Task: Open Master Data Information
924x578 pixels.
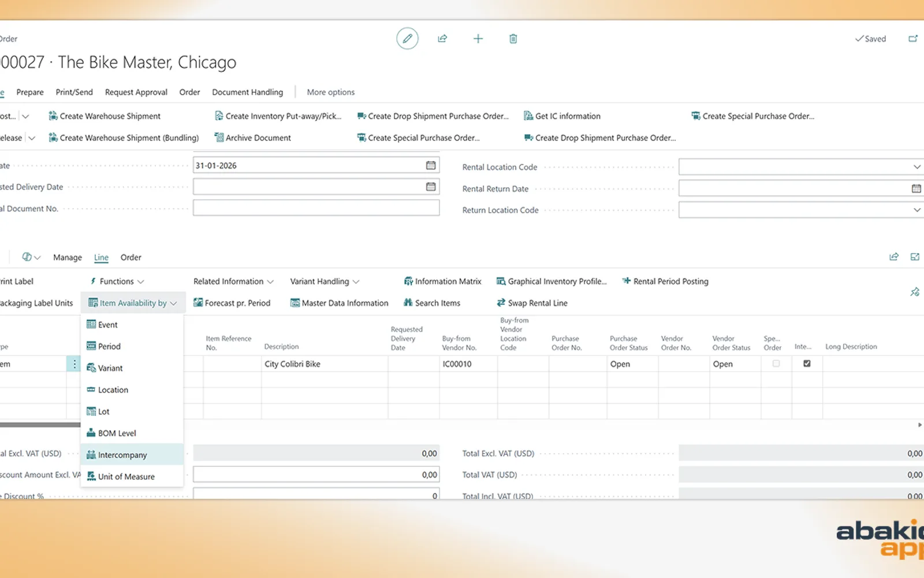Action: coord(340,303)
